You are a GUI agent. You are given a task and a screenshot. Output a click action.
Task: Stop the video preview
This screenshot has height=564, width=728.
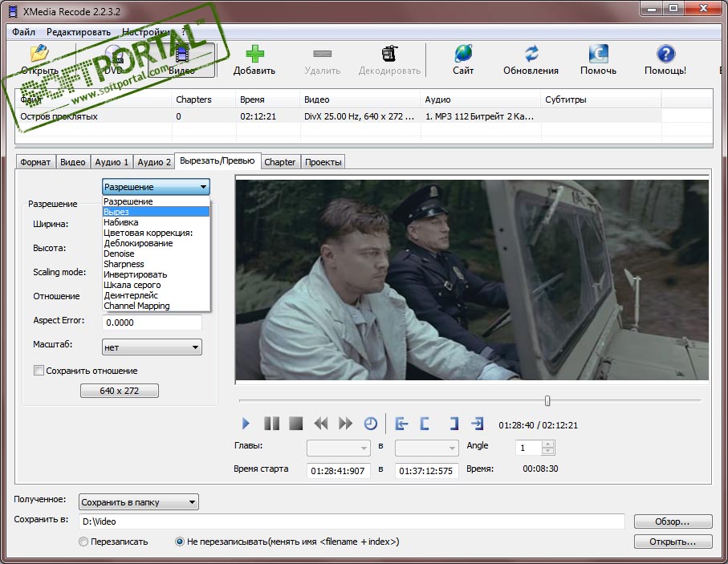tap(295, 424)
